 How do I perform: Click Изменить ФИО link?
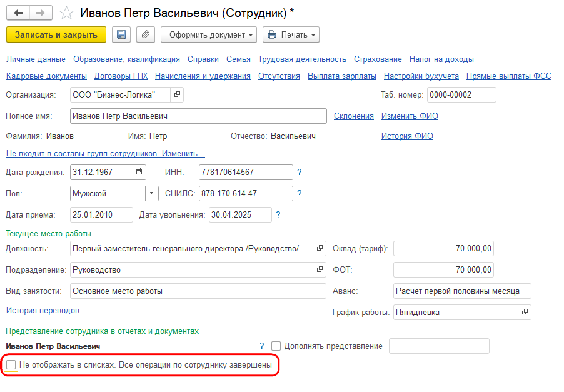(x=410, y=116)
